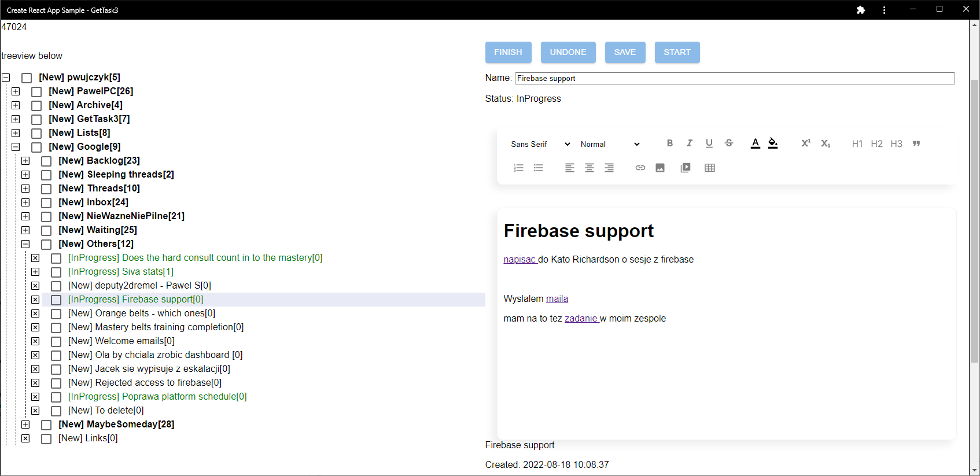Screen dimensions: 980x476
Task: Center align the text
Action: point(590,168)
